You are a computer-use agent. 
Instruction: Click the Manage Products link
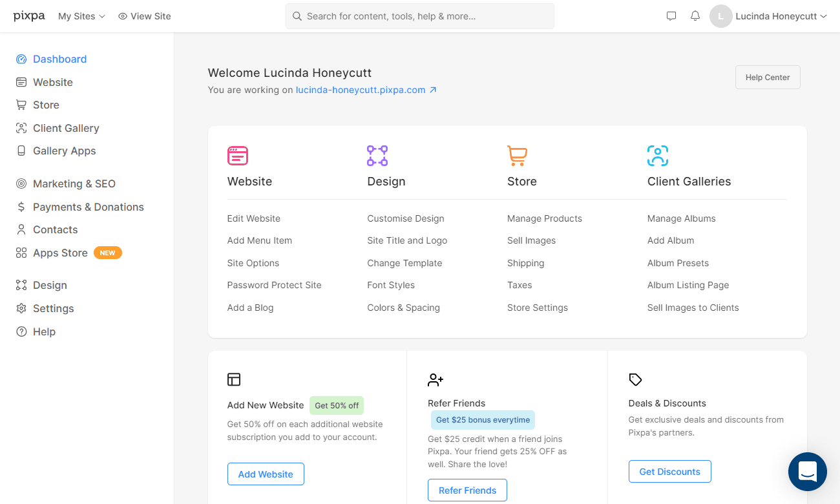coord(545,218)
